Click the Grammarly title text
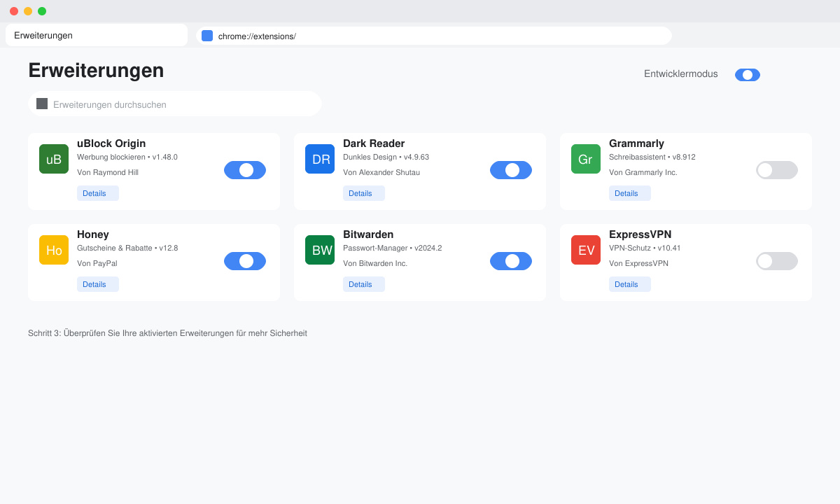Viewport: 840px width, 504px height. click(636, 143)
